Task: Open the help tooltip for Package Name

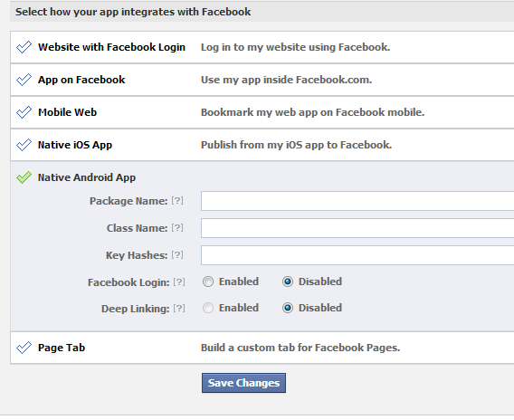Action: [x=177, y=201]
